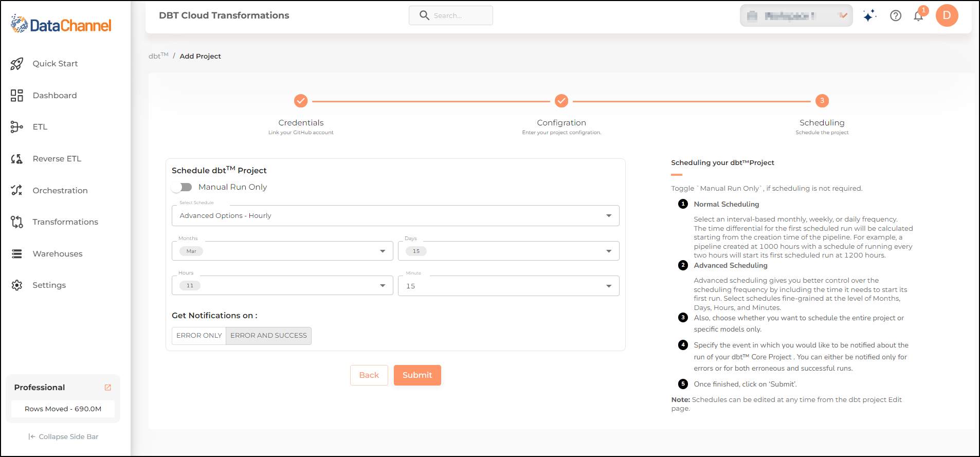Expand the Hours dropdown arrow
The height and width of the screenshot is (457, 980).
point(383,286)
